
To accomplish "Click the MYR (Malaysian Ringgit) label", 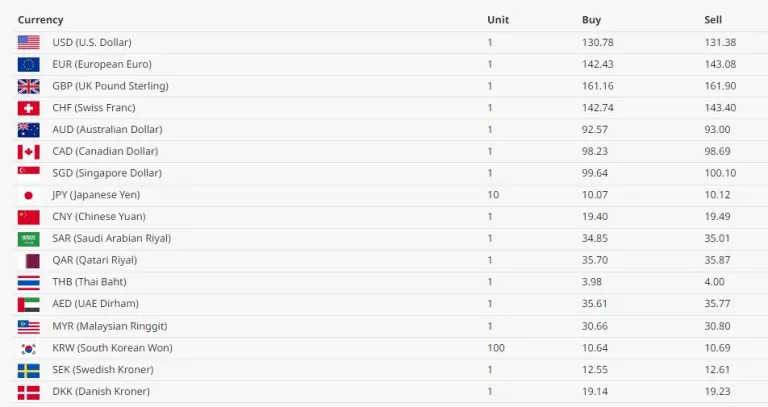I will click(x=110, y=326).
